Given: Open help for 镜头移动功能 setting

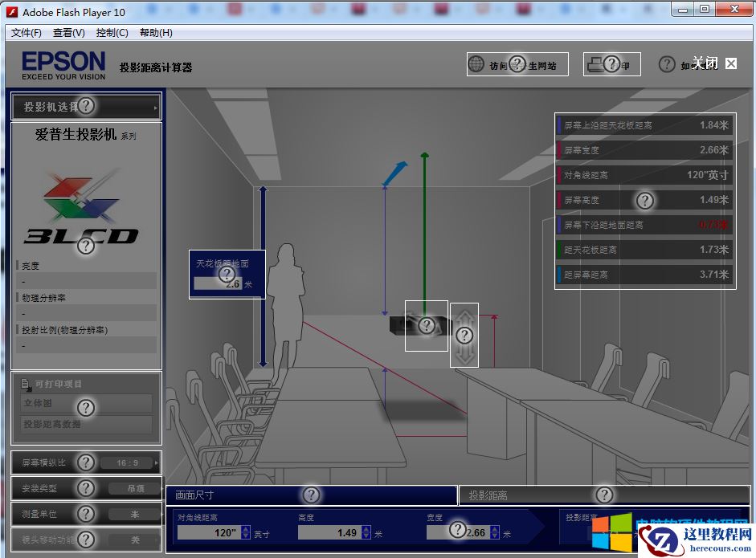Looking at the screenshot, I should pyautogui.click(x=86, y=540).
